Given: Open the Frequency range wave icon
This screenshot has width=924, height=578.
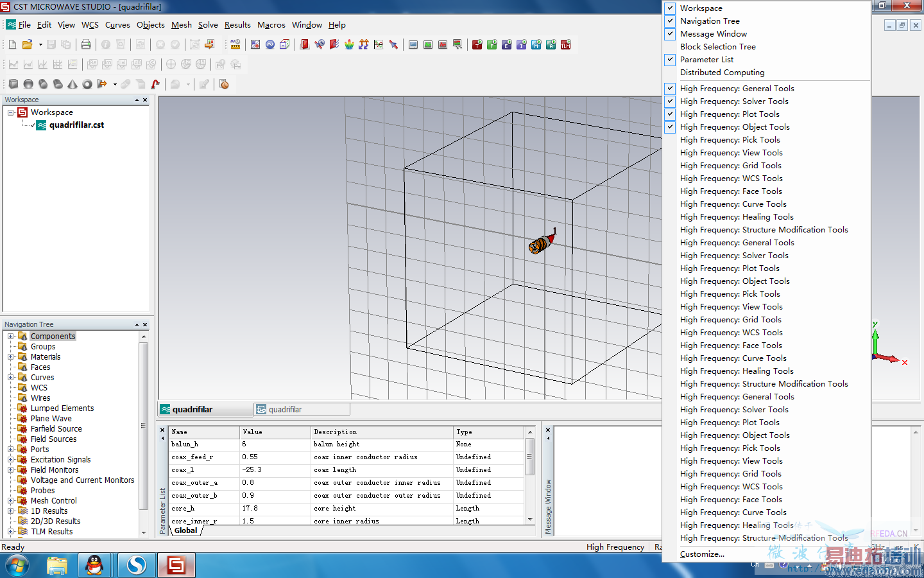Looking at the screenshot, I should [x=270, y=44].
